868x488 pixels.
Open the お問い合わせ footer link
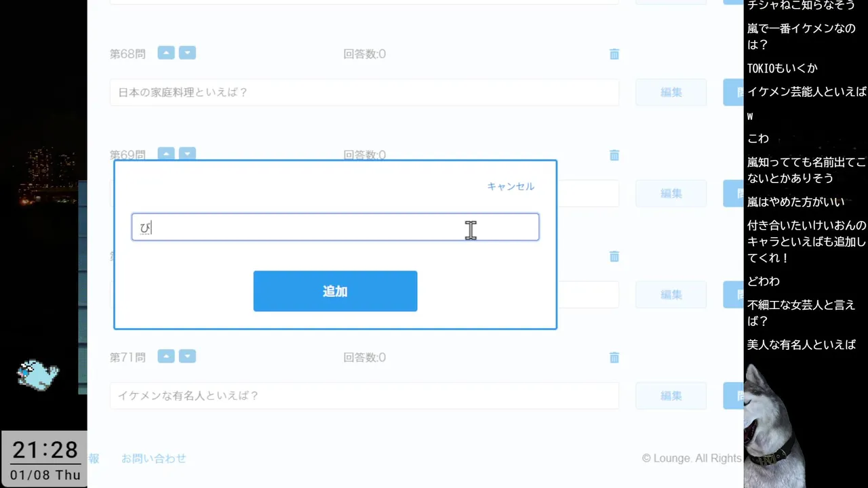[x=154, y=459]
